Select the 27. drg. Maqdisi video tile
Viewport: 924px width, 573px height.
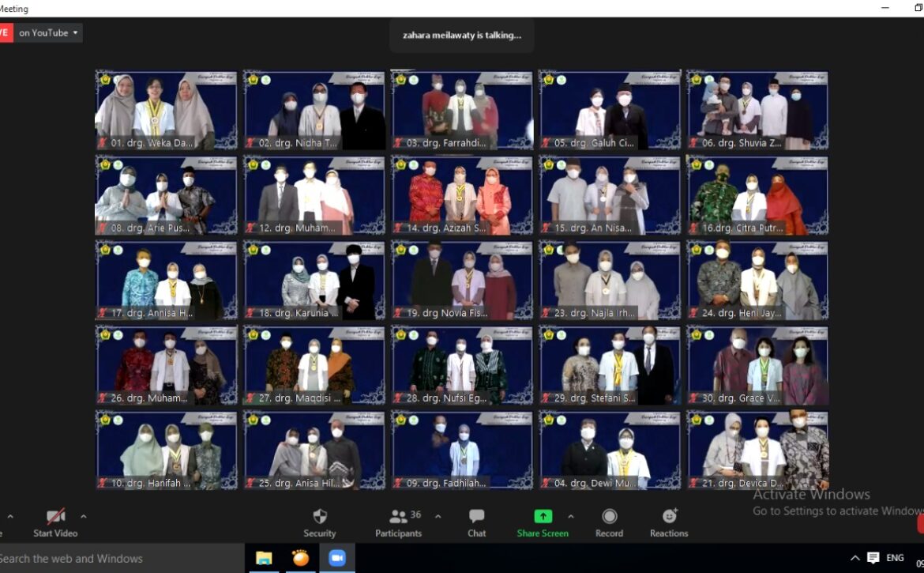point(314,365)
